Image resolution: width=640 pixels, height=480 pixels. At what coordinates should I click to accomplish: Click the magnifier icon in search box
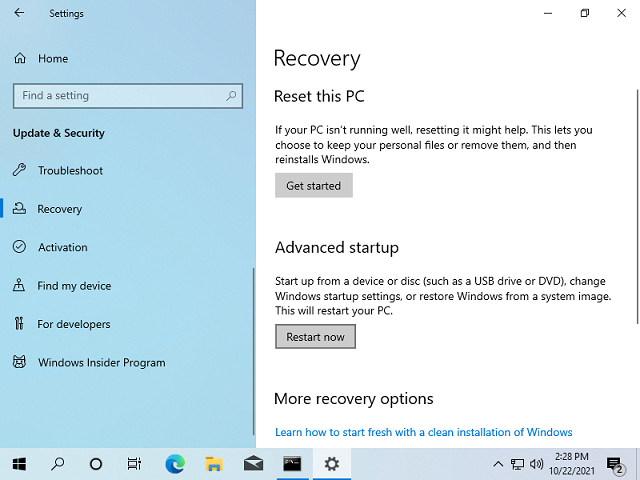point(231,96)
